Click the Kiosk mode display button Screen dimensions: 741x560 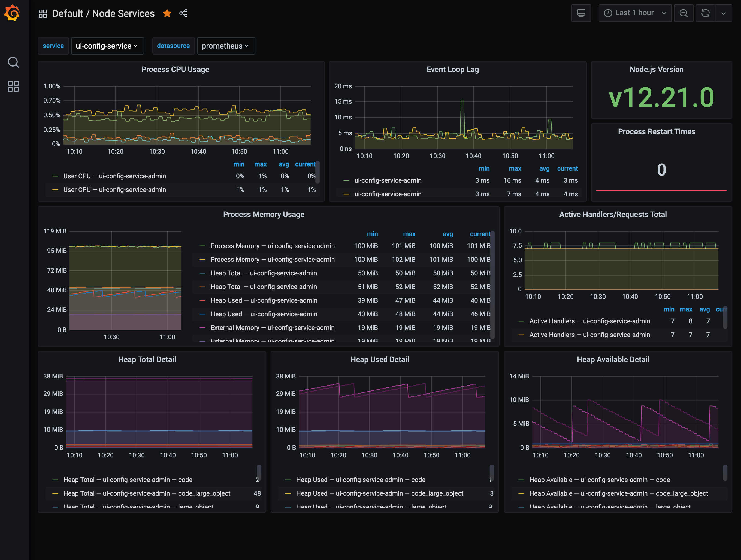[x=582, y=13]
